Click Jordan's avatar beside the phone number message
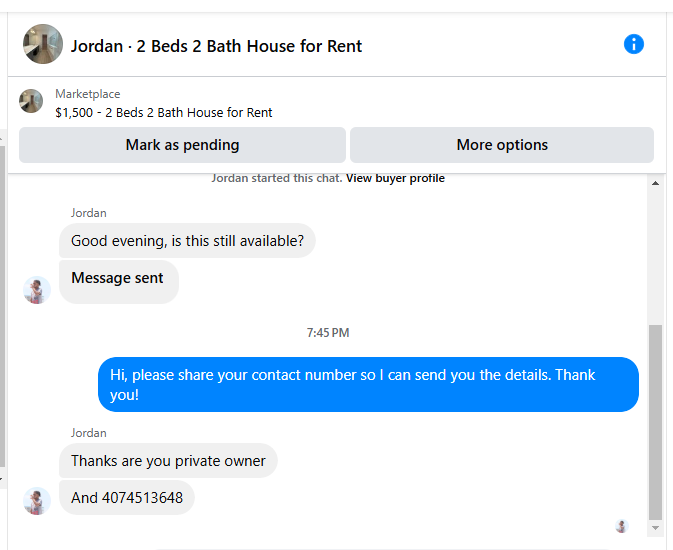The image size is (673, 550). 37,501
